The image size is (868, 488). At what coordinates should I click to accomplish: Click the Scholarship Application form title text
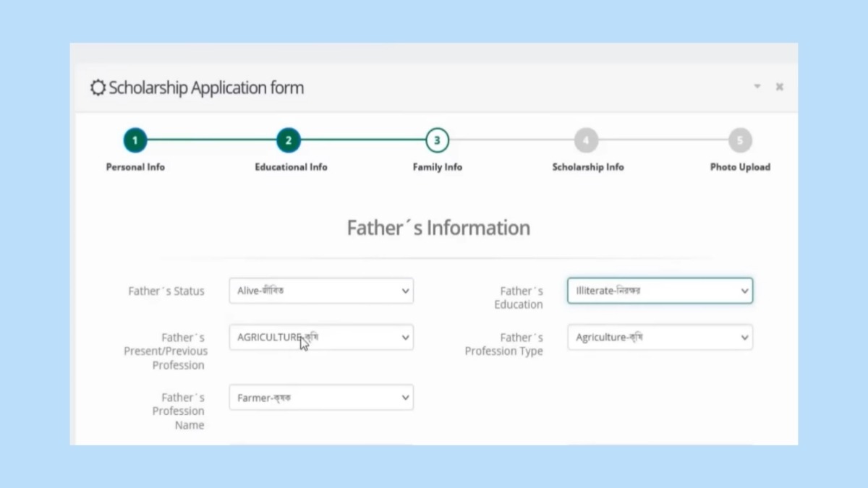click(206, 88)
